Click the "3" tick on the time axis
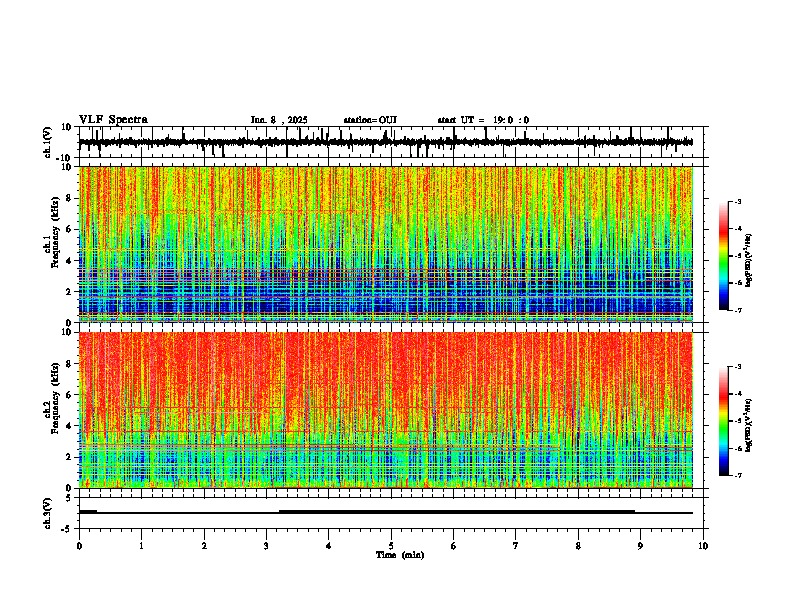 [x=266, y=546]
